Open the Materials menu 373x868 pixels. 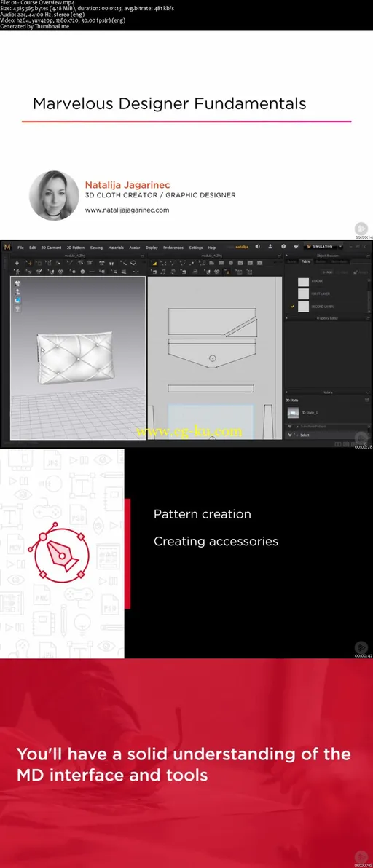pyautogui.click(x=116, y=248)
